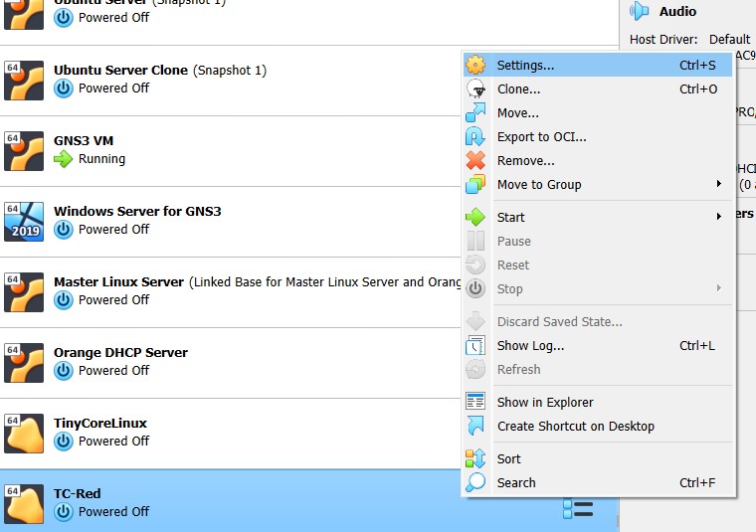Click the Orange DHCP Server OS icon
This screenshot has width=756, height=532.
(x=24, y=363)
